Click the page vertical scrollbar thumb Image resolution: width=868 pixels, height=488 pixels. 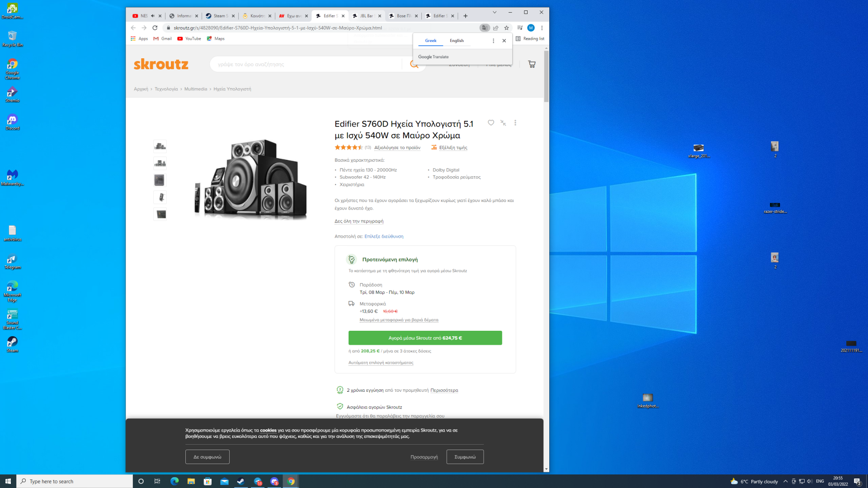tap(546, 77)
